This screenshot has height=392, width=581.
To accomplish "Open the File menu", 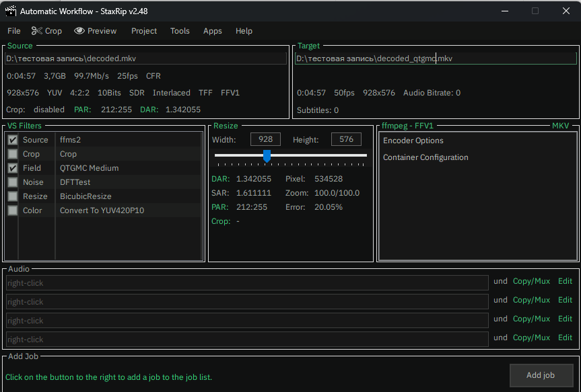I will point(13,31).
